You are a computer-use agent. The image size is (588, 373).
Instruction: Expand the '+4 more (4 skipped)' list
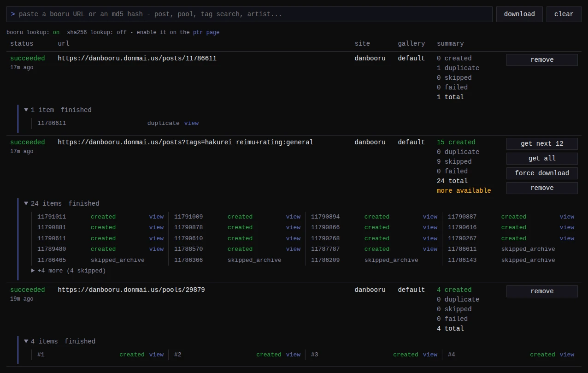click(x=68, y=271)
